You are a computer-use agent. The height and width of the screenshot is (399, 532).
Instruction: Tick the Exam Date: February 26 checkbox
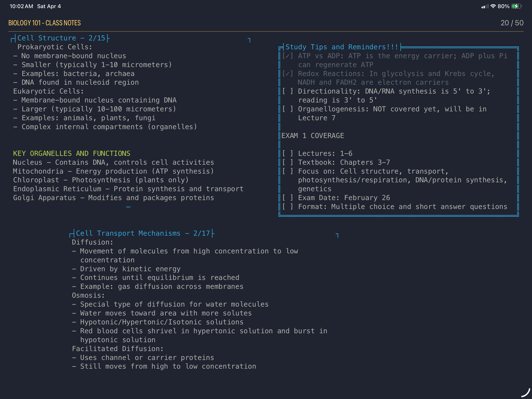(x=287, y=198)
